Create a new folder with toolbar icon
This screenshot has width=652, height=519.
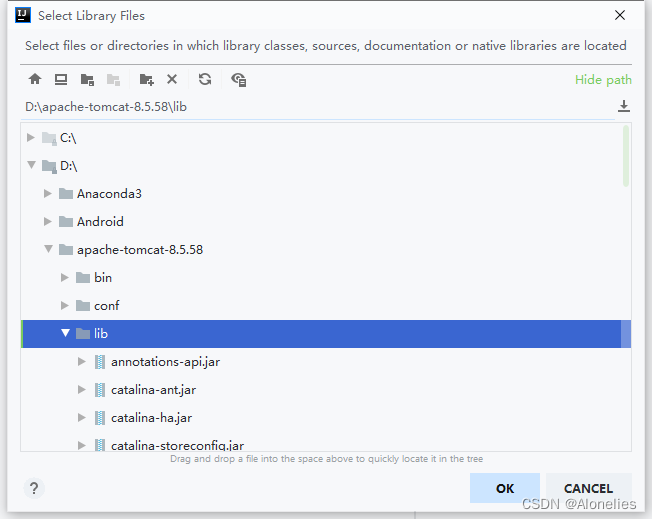point(146,79)
